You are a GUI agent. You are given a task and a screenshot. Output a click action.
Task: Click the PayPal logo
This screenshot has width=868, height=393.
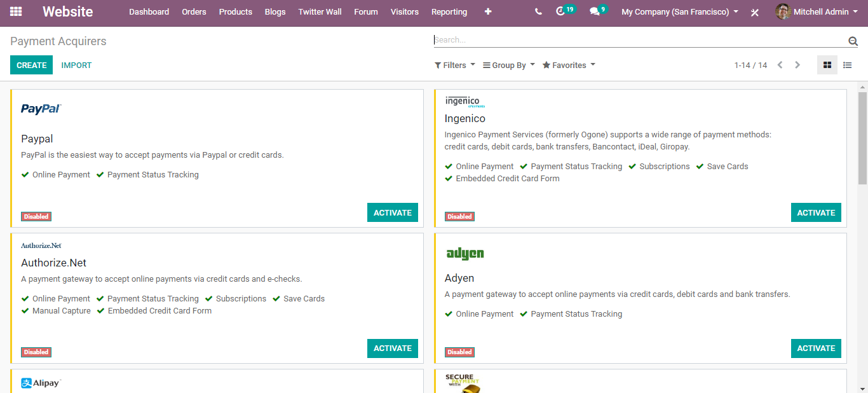point(41,109)
